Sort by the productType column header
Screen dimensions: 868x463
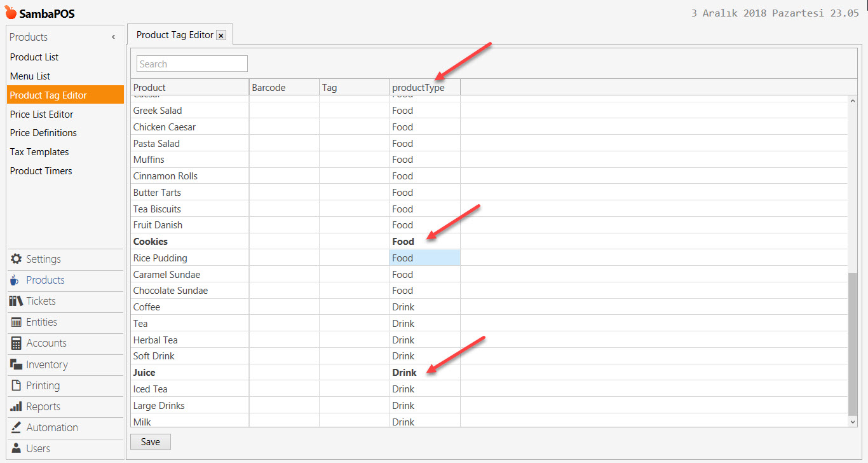[x=418, y=88]
